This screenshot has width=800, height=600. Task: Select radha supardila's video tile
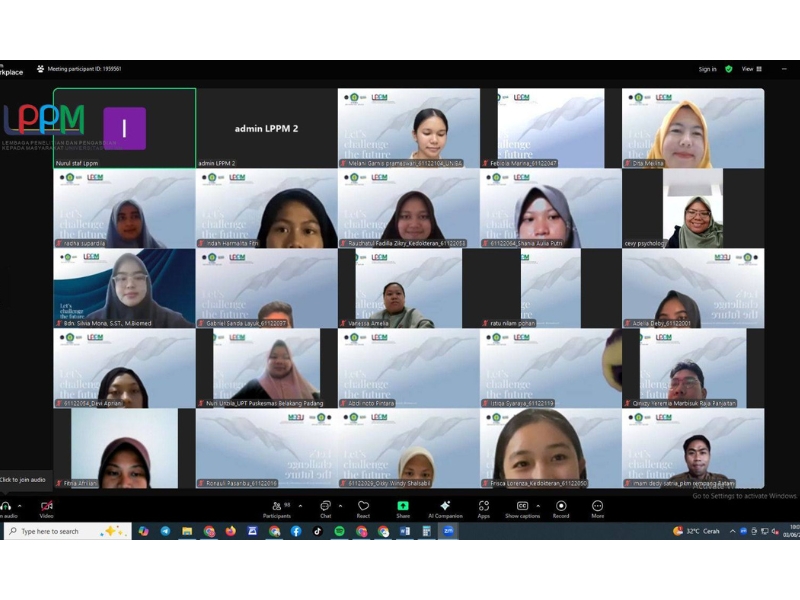coord(124,208)
